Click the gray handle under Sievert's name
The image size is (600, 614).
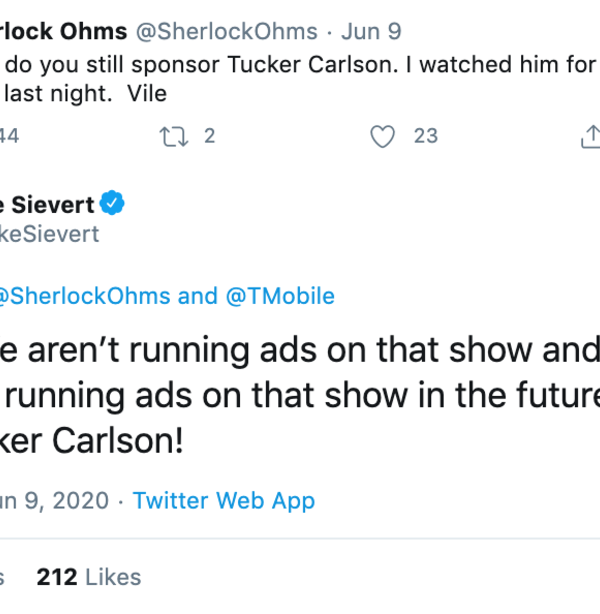click(x=50, y=234)
